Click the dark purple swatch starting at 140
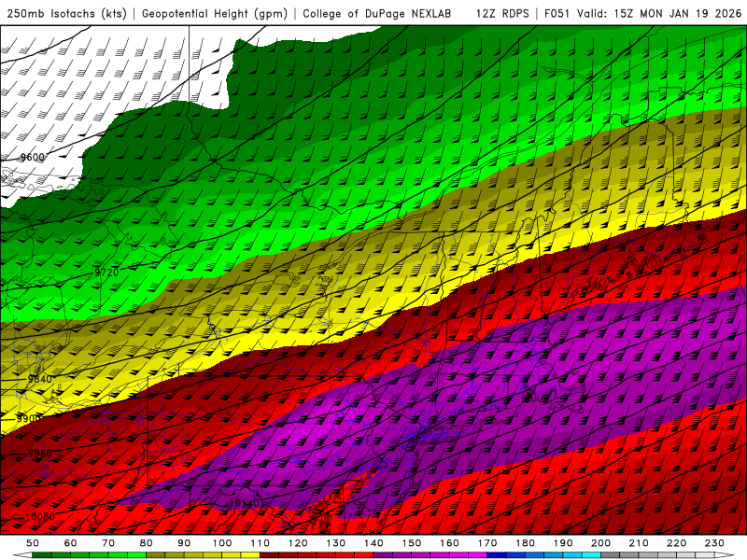 tap(383, 554)
